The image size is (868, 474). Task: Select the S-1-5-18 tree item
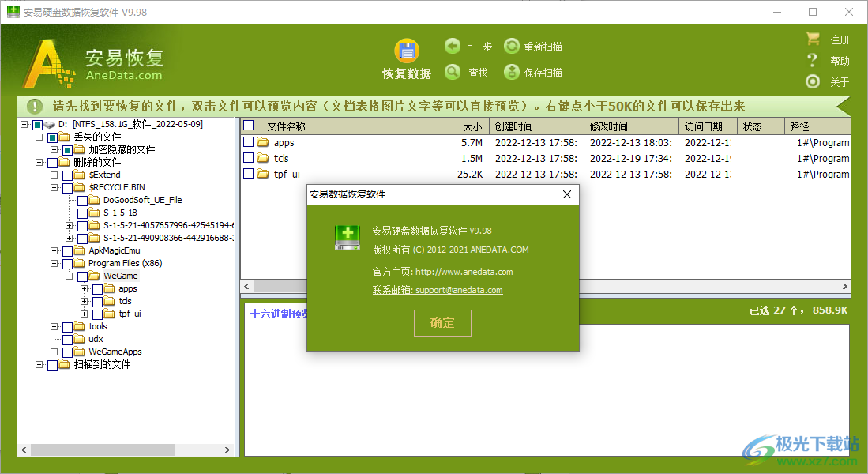tap(120, 213)
